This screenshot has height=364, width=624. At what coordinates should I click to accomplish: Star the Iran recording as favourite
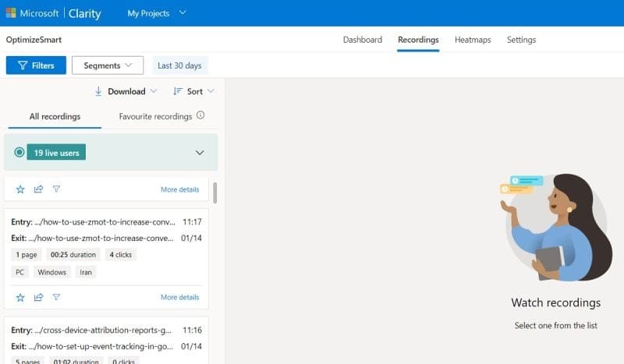point(20,298)
